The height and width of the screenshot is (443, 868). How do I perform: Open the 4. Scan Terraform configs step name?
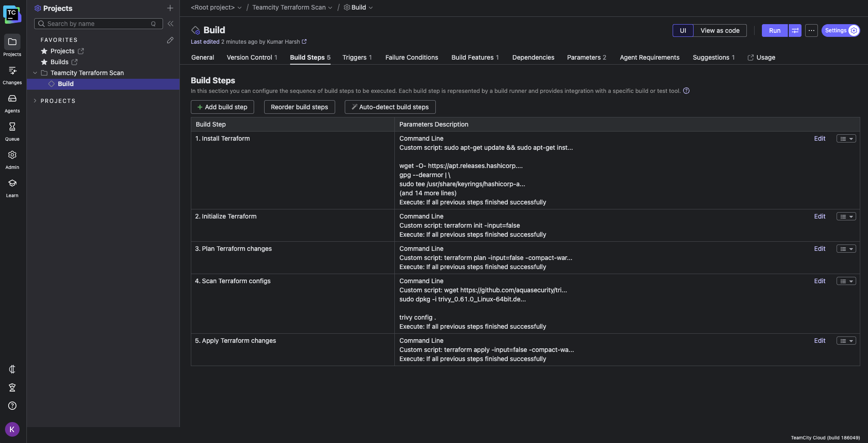coord(233,281)
